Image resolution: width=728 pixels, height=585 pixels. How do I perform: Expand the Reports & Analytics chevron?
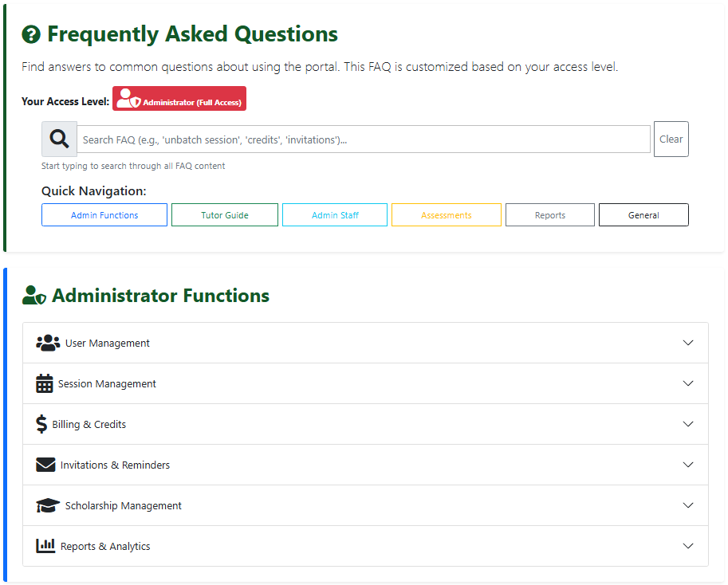(688, 546)
